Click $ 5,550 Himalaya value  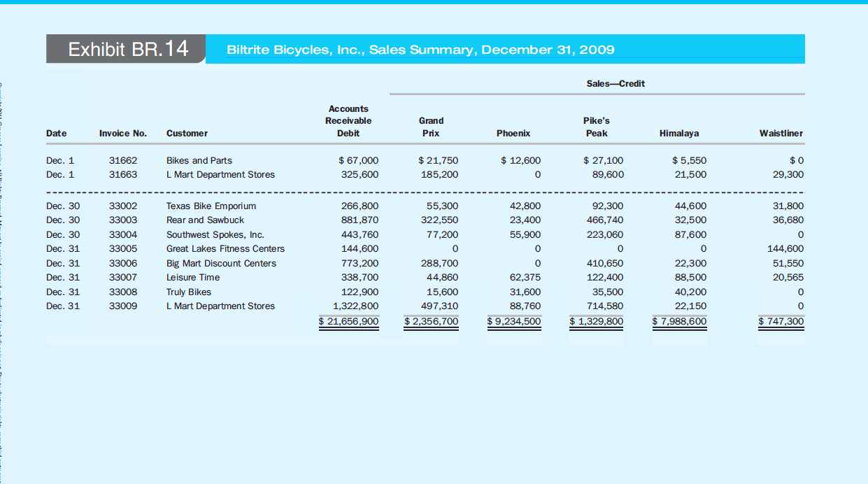[x=688, y=160]
